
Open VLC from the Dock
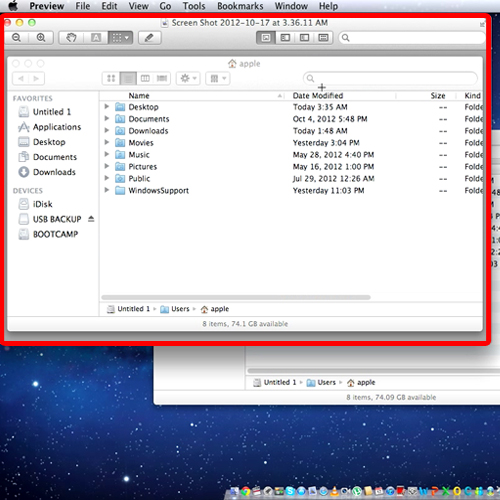(x=334, y=491)
